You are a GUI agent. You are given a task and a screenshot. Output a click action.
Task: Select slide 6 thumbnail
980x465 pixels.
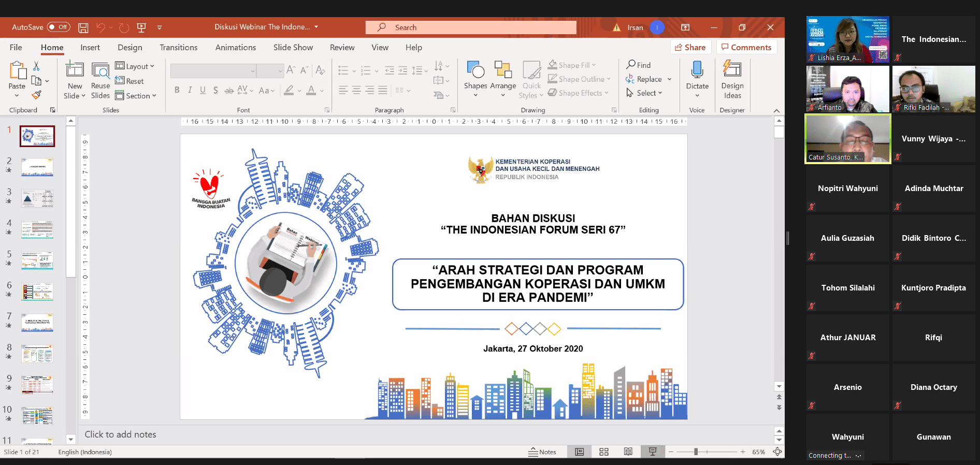coord(37,292)
